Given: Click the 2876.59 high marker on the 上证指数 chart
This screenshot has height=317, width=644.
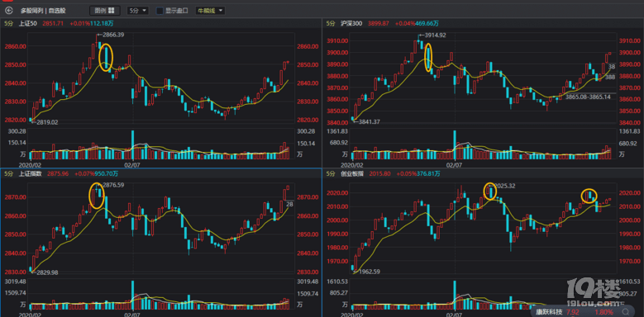Looking at the screenshot, I should pyautogui.click(x=113, y=186).
